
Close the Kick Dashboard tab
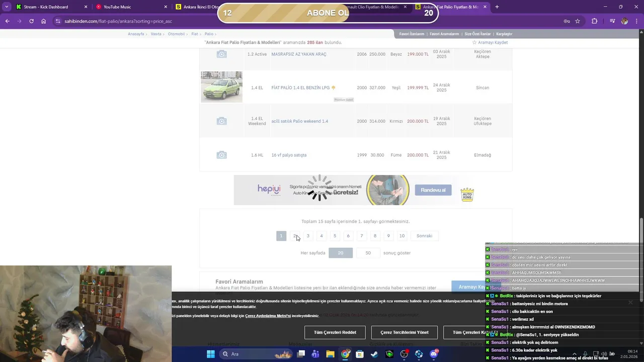(86, 7)
